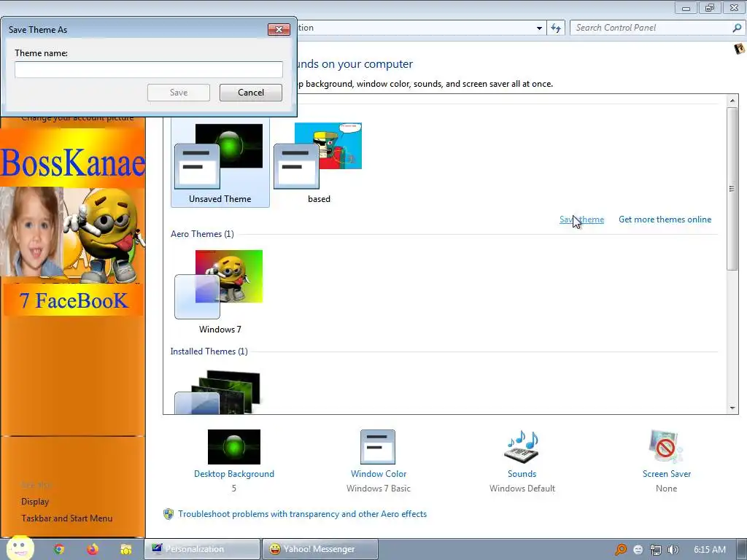
Task: Open the Screen Saver icon
Action: tap(666, 447)
